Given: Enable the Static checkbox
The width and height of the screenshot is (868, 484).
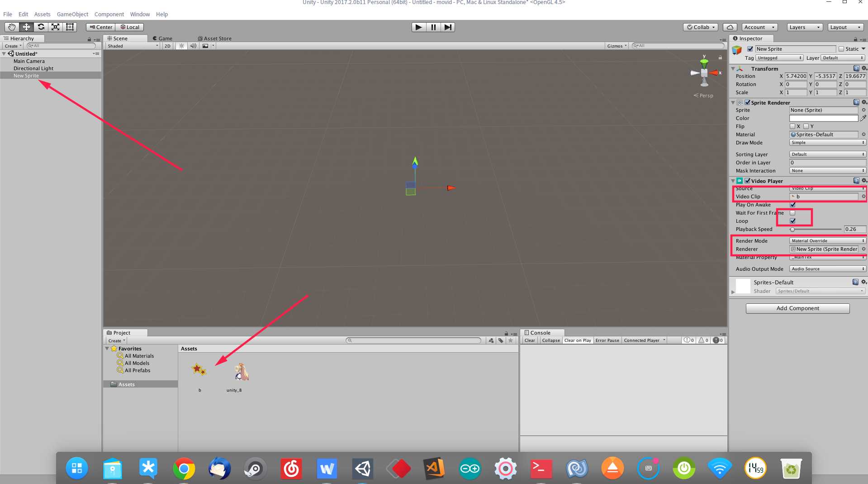Looking at the screenshot, I should coord(841,49).
